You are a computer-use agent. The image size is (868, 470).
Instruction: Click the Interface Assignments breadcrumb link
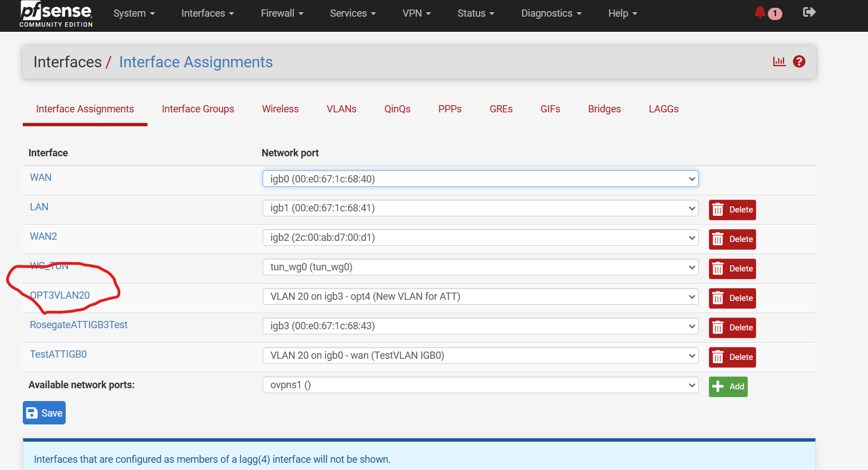(x=196, y=62)
